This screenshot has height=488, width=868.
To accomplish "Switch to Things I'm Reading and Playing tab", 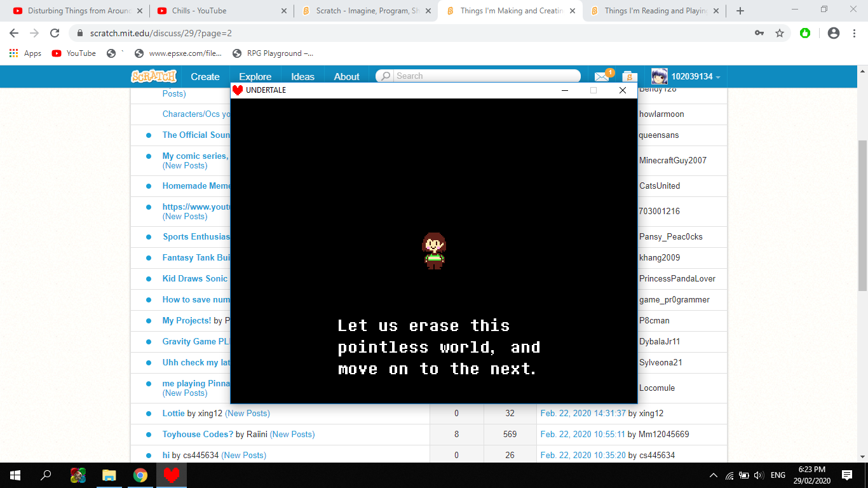I will tap(656, 11).
